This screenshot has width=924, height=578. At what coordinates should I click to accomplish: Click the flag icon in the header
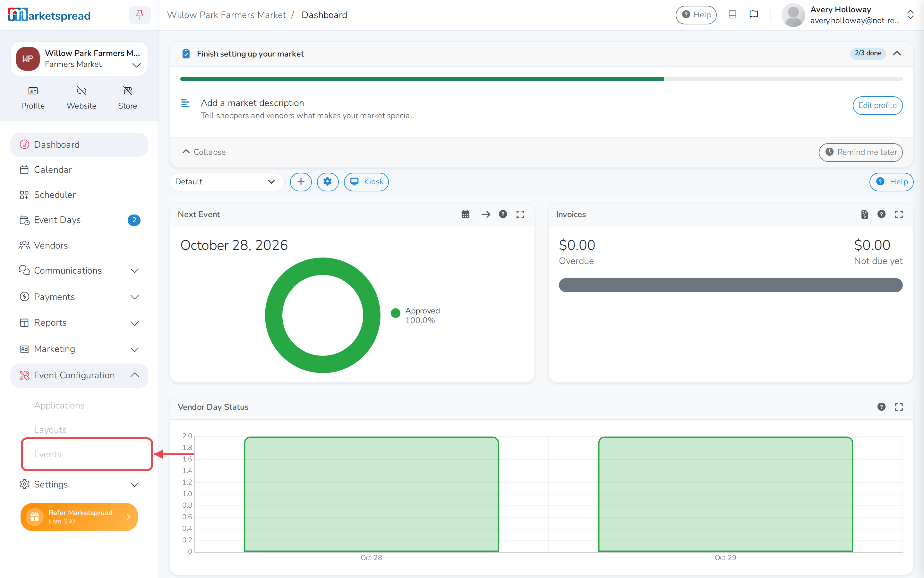coord(754,14)
